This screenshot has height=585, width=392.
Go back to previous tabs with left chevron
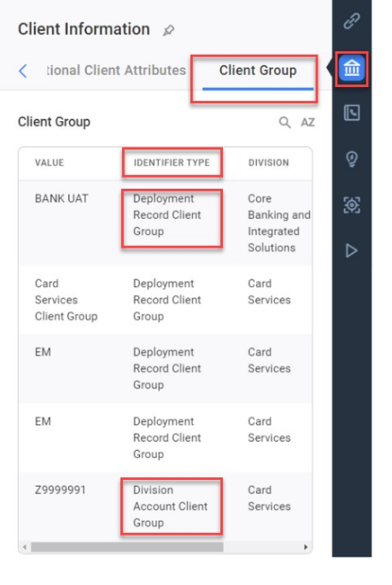point(23,71)
